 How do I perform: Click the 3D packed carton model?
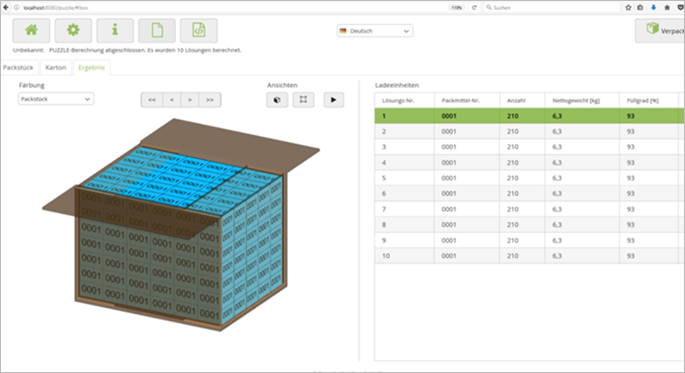[x=181, y=225]
